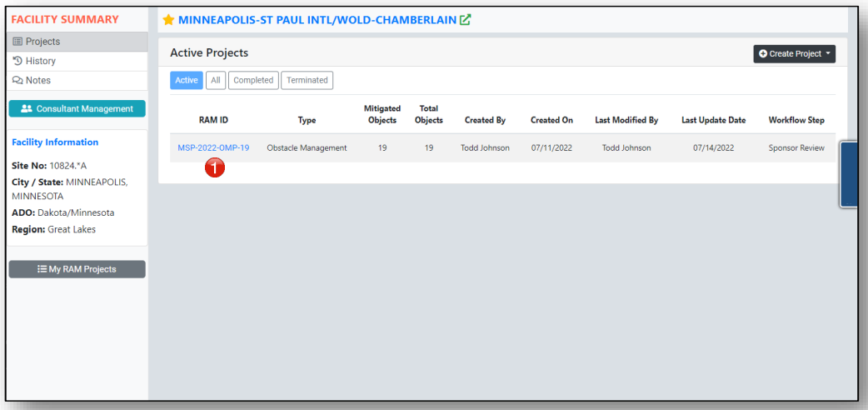Click the Workflow Step column header
Screen dimensions: 868x410
(796, 120)
